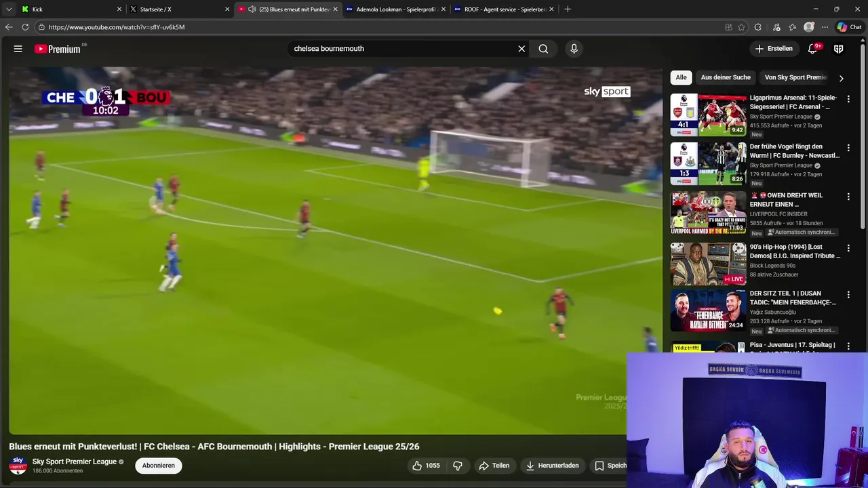Open a new browser tab
This screenshot has height=488, width=868.
[x=568, y=9]
